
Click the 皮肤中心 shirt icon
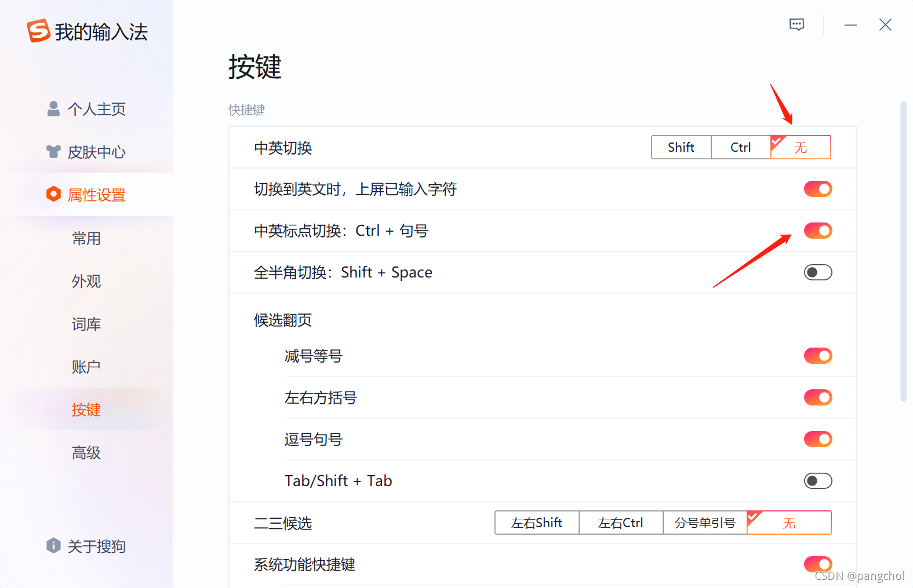[53, 152]
